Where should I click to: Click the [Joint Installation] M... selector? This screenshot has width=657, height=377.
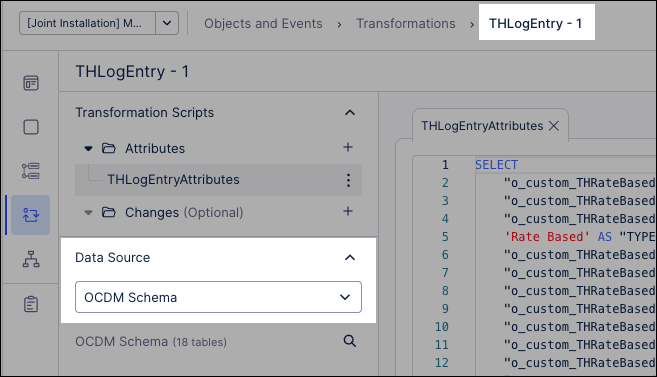(88, 23)
